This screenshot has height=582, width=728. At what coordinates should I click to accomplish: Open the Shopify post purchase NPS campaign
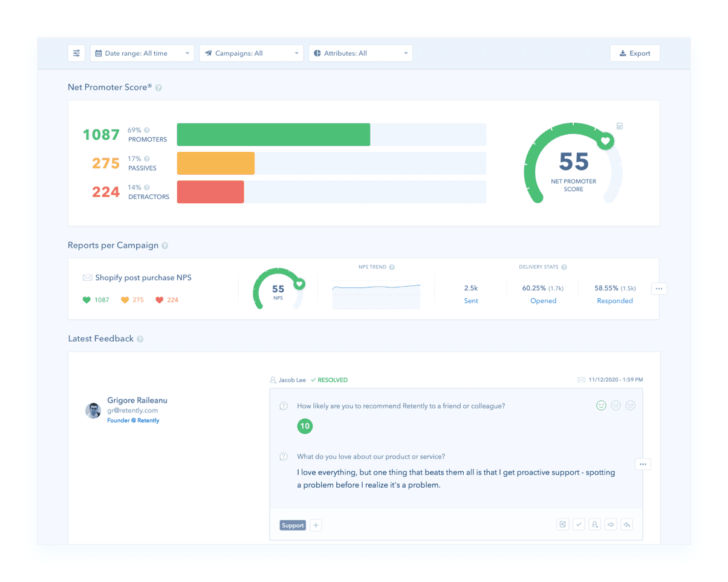pos(143,278)
